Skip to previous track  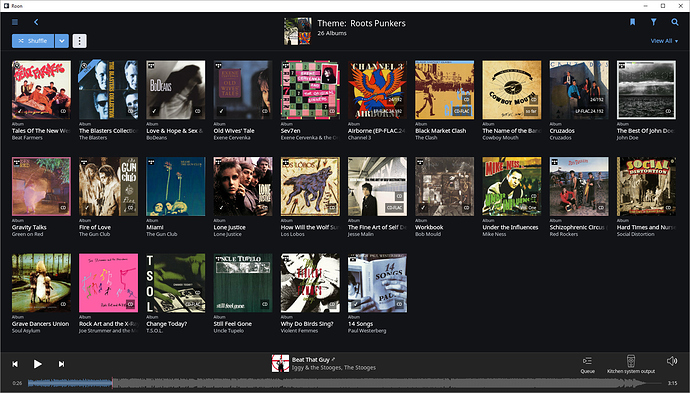coord(15,364)
